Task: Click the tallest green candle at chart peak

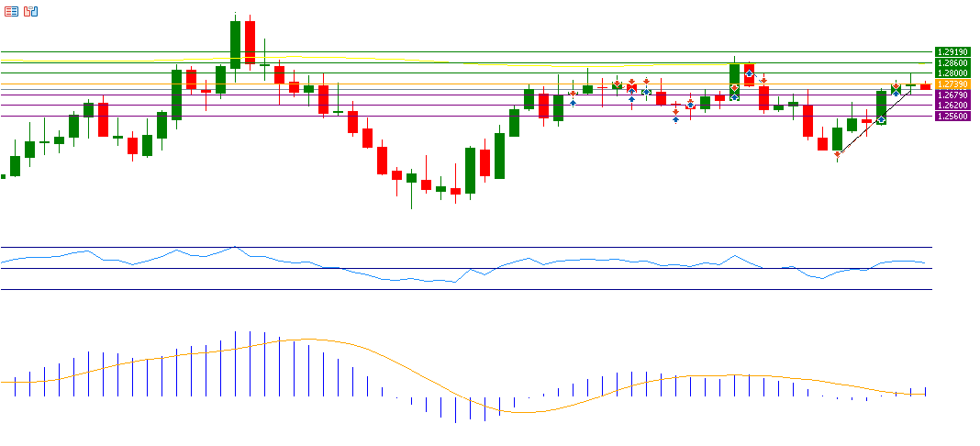Action: [x=235, y=44]
